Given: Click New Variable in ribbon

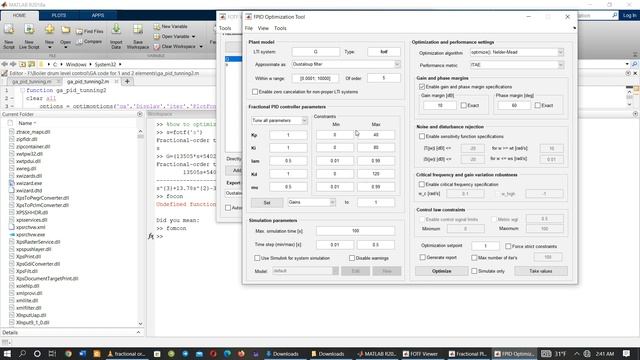Looking at the screenshot, I should 171,27.
